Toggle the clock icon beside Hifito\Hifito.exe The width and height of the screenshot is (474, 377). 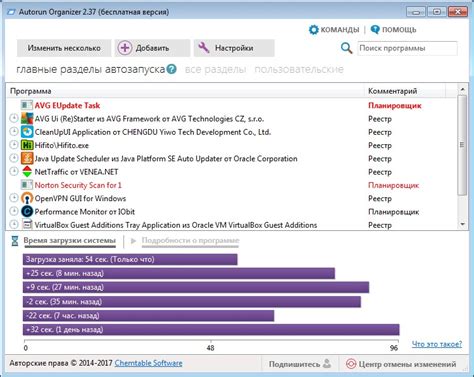(x=14, y=145)
